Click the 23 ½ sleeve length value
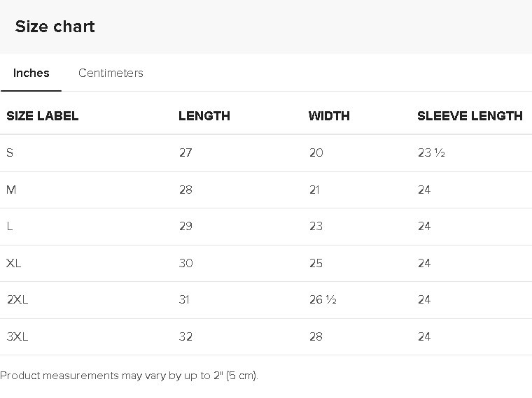 pyautogui.click(x=431, y=152)
